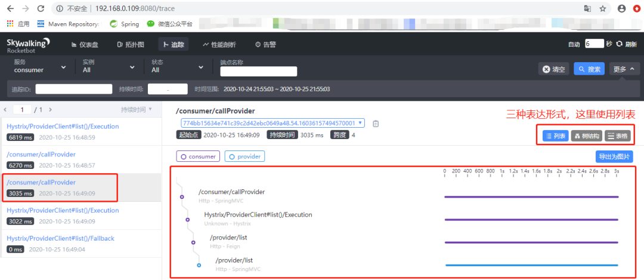Click the /consumer/callProvider span node circle
Image resolution: width=644 pixels, height=280 pixels.
point(182,197)
